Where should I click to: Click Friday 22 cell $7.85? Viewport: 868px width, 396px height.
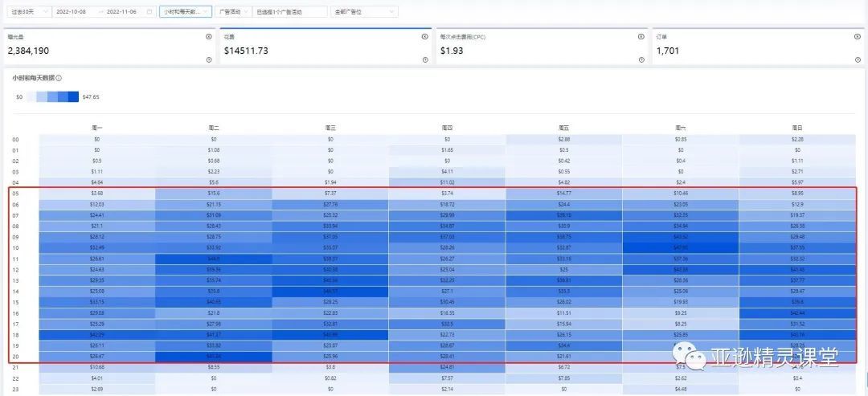click(563, 378)
